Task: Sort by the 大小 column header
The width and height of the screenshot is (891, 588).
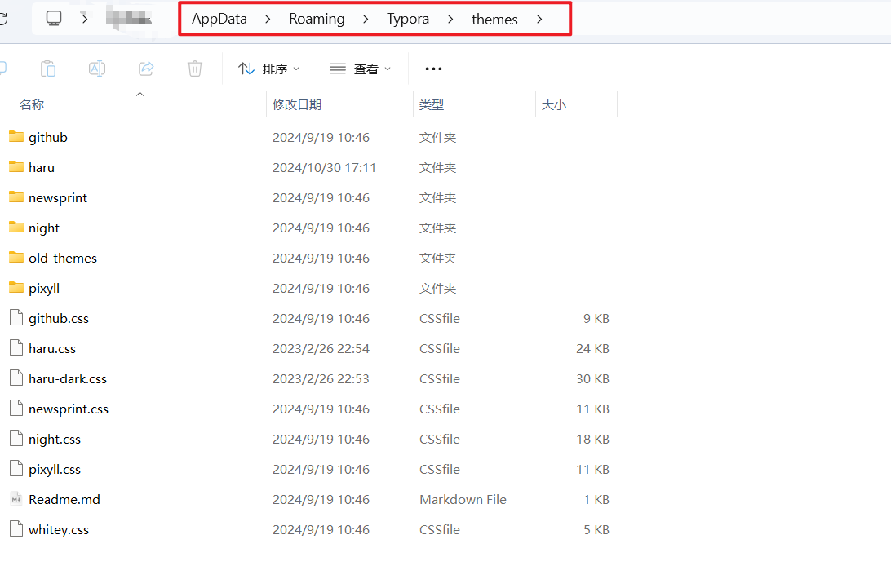Action: 554,104
